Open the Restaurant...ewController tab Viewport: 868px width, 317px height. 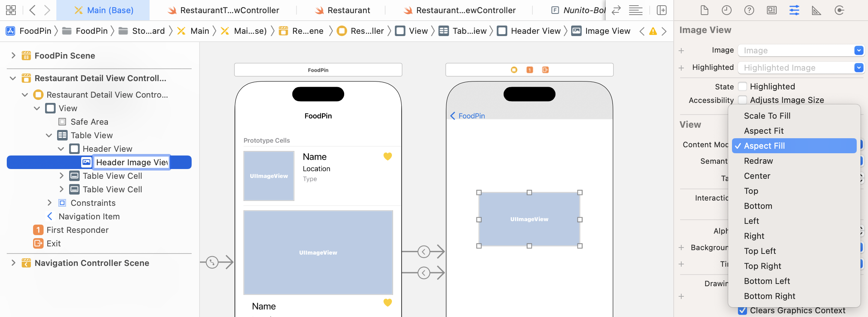[x=459, y=10]
